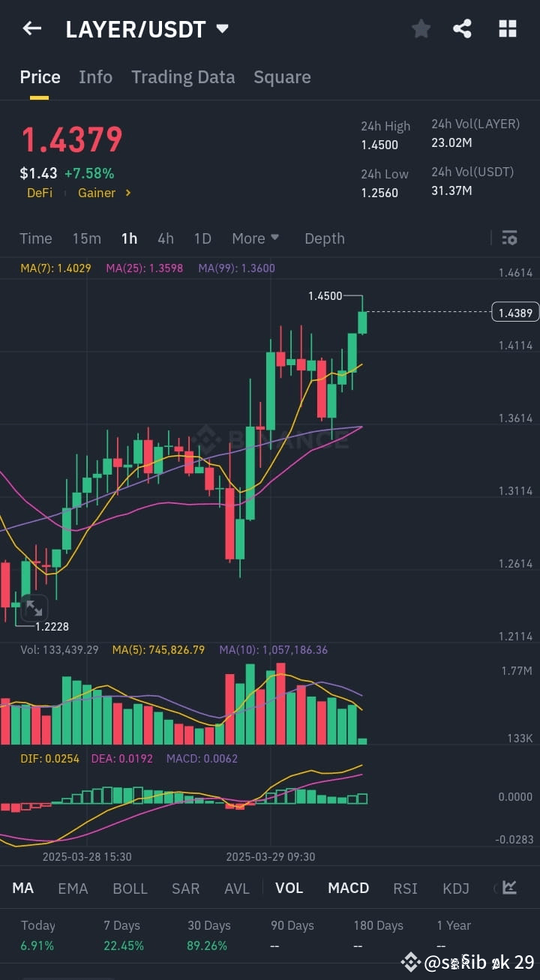Click the grid layout icon top right
This screenshot has width=540, height=980.
(x=508, y=28)
